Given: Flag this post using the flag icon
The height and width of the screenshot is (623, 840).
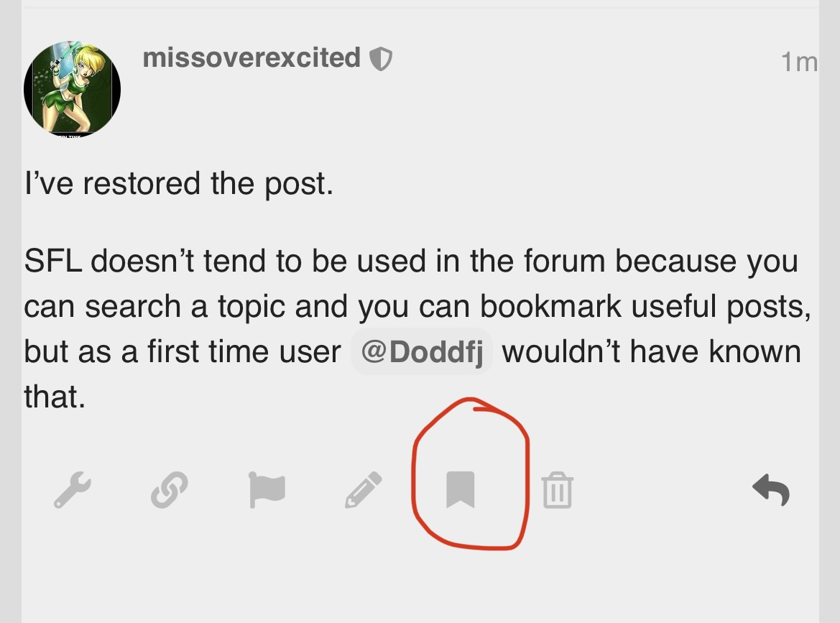Looking at the screenshot, I should coord(267,489).
